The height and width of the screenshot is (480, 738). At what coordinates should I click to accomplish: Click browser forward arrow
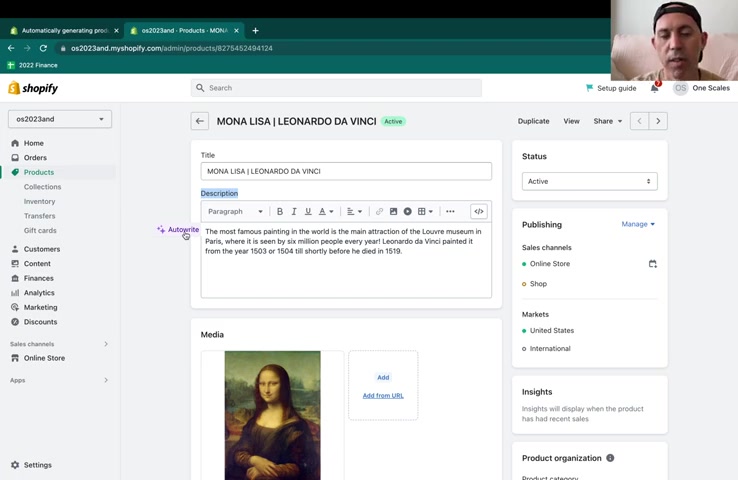point(27,48)
